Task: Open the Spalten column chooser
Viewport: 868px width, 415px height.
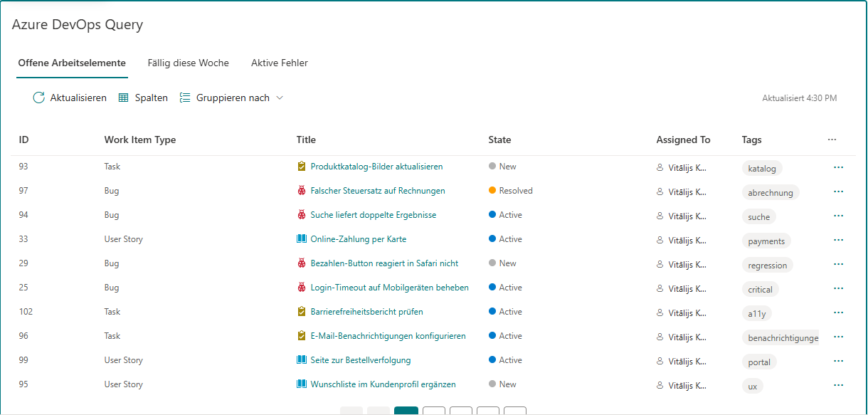Action: click(x=143, y=98)
